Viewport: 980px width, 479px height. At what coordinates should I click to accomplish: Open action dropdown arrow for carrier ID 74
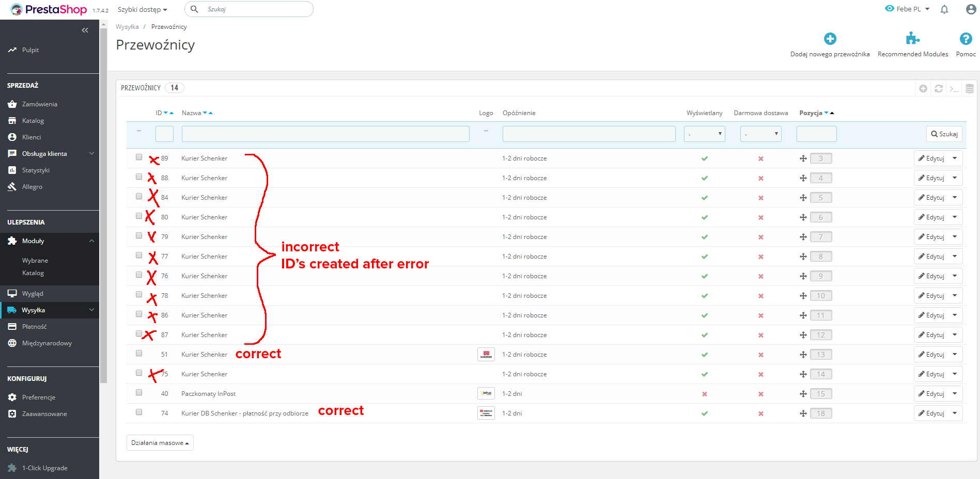tap(955, 413)
